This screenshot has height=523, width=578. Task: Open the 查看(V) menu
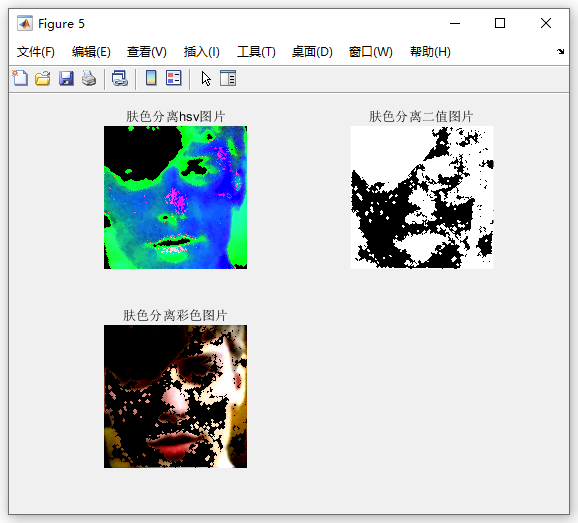click(147, 52)
